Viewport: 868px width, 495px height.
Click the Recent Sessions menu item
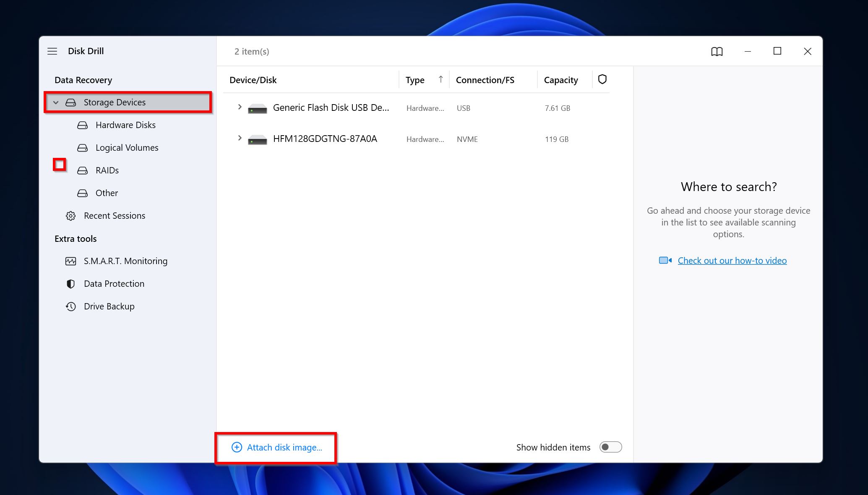[114, 215]
